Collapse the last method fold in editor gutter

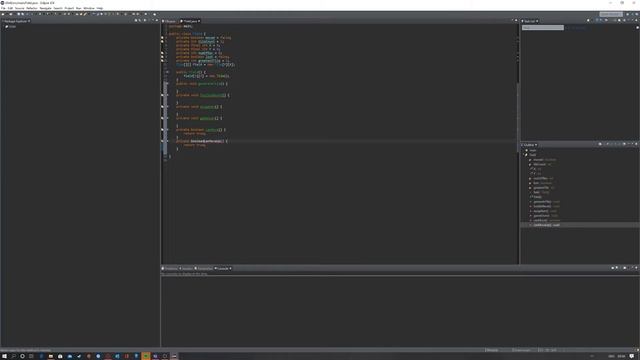[167, 141]
